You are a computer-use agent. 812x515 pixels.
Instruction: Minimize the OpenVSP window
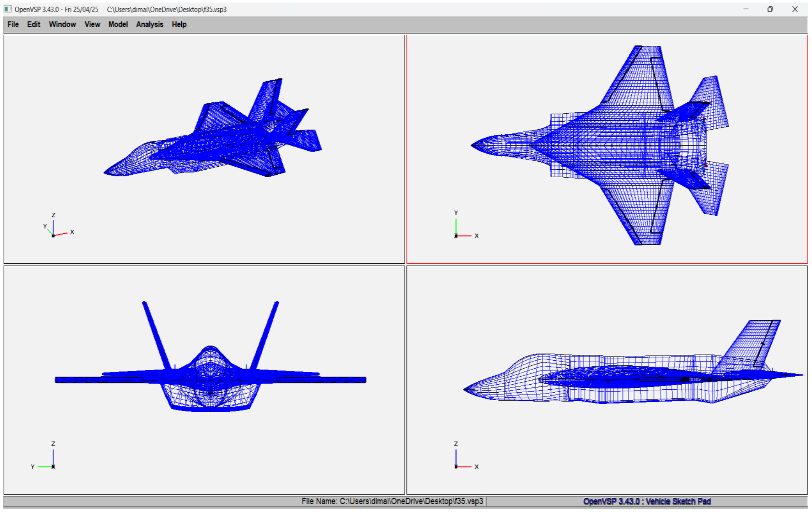pos(746,9)
